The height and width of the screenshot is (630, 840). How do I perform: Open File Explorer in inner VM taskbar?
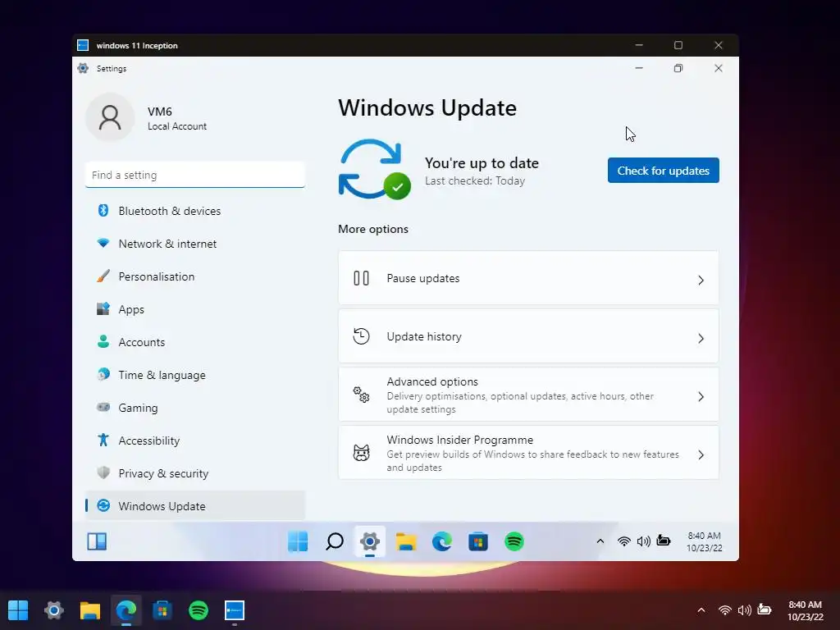coord(406,541)
